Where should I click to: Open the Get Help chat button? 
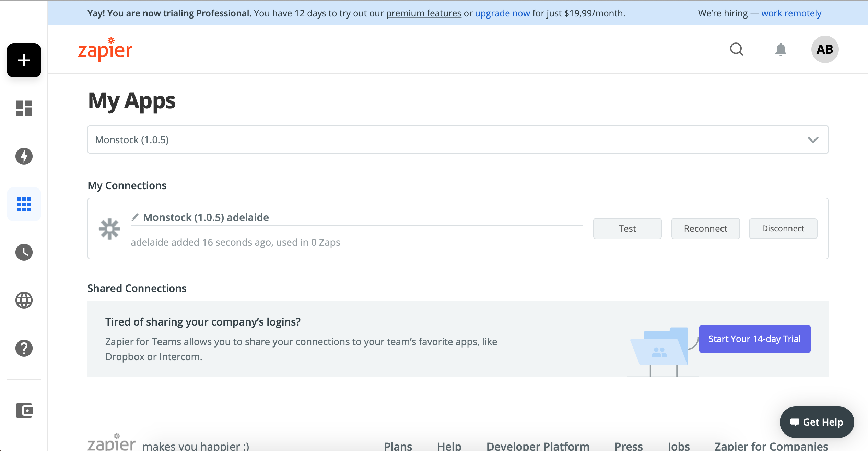[817, 422]
